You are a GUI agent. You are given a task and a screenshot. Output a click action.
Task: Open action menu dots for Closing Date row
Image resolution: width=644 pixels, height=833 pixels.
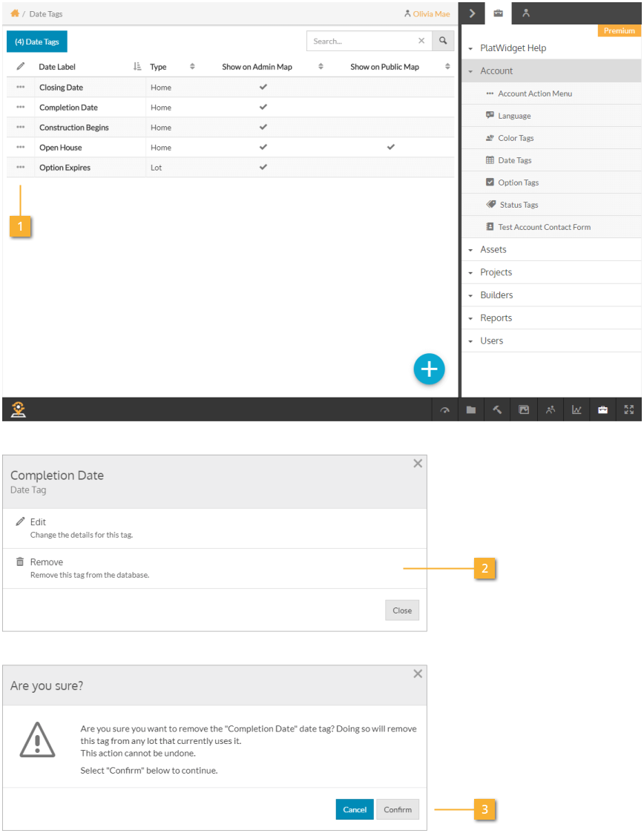[x=20, y=88]
